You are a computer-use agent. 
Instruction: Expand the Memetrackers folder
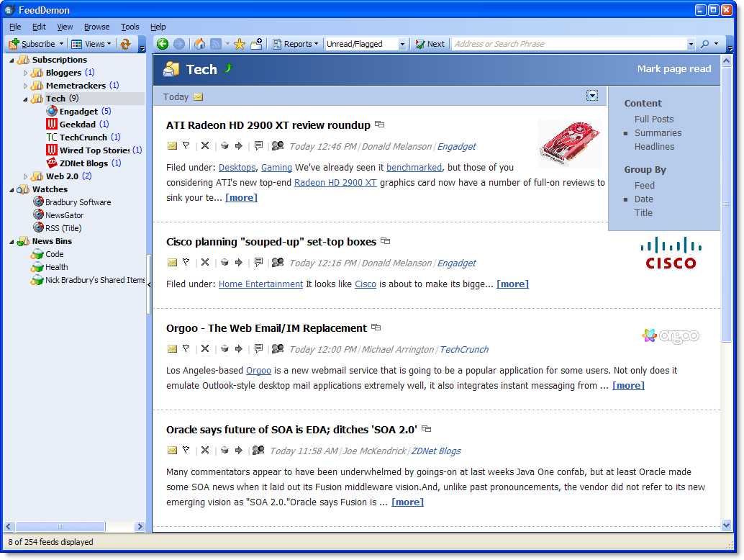point(26,86)
